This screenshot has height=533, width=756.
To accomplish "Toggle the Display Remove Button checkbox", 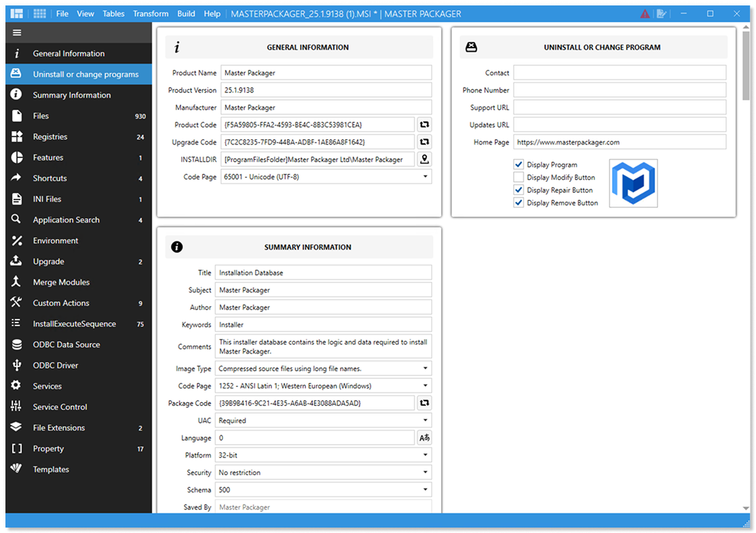I will pyautogui.click(x=518, y=203).
